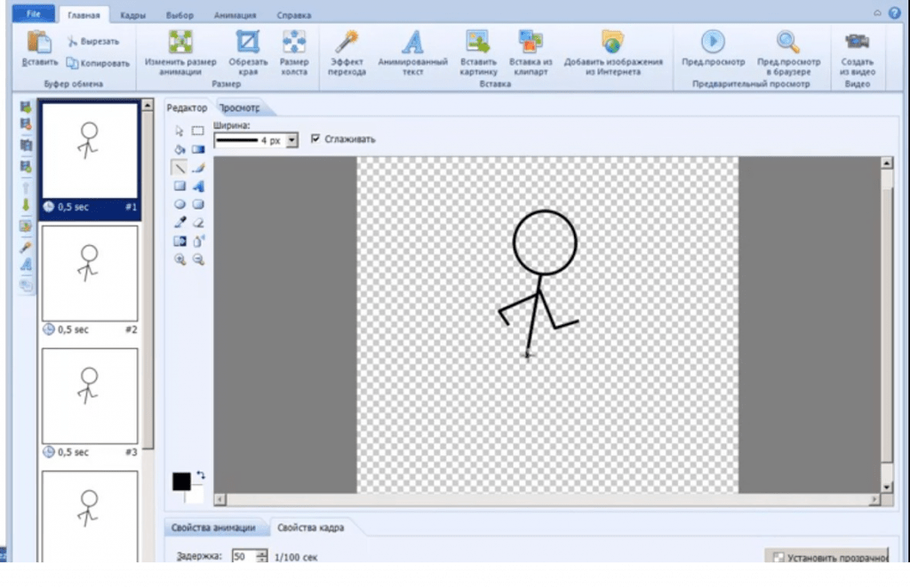
Task: Click sidebar magic wand transition icon
Action: 26,247
